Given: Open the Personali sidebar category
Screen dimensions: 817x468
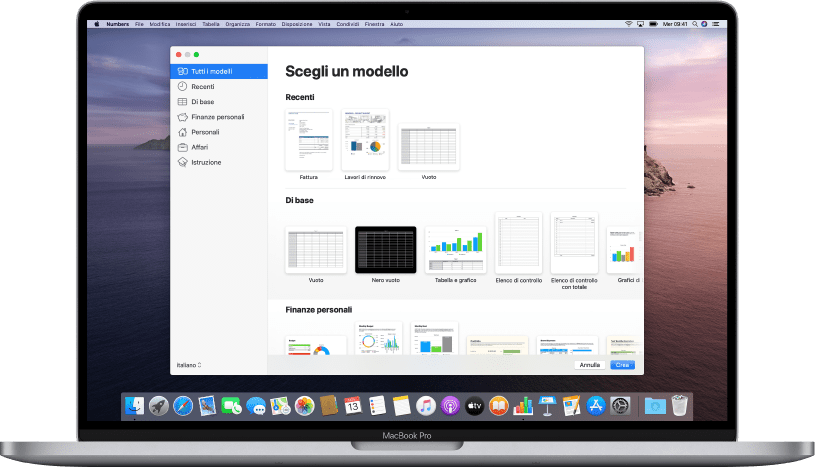Looking at the screenshot, I should click(219, 132).
